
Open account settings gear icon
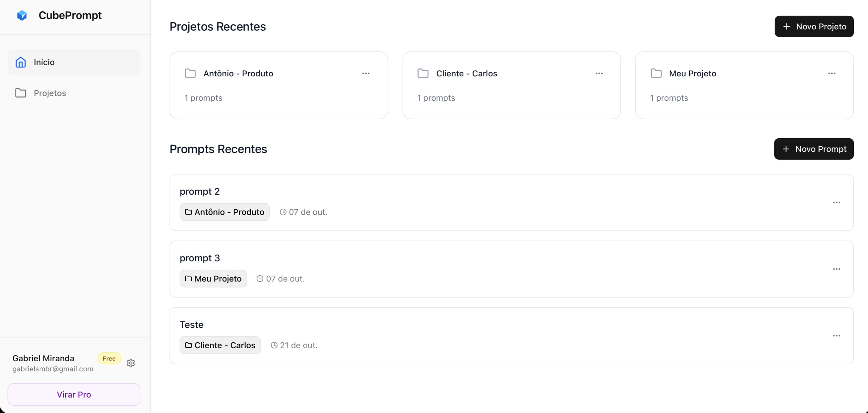click(131, 363)
